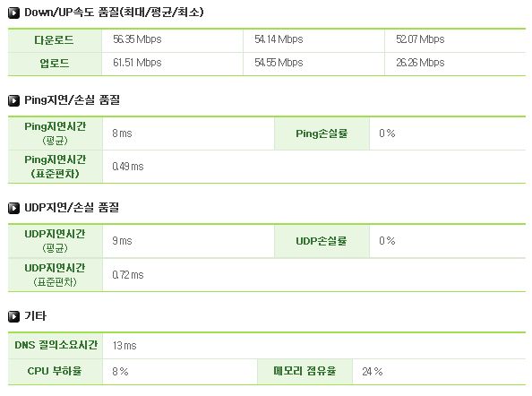Click the 0.49 ms Ping standard deviation value

coord(128,167)
